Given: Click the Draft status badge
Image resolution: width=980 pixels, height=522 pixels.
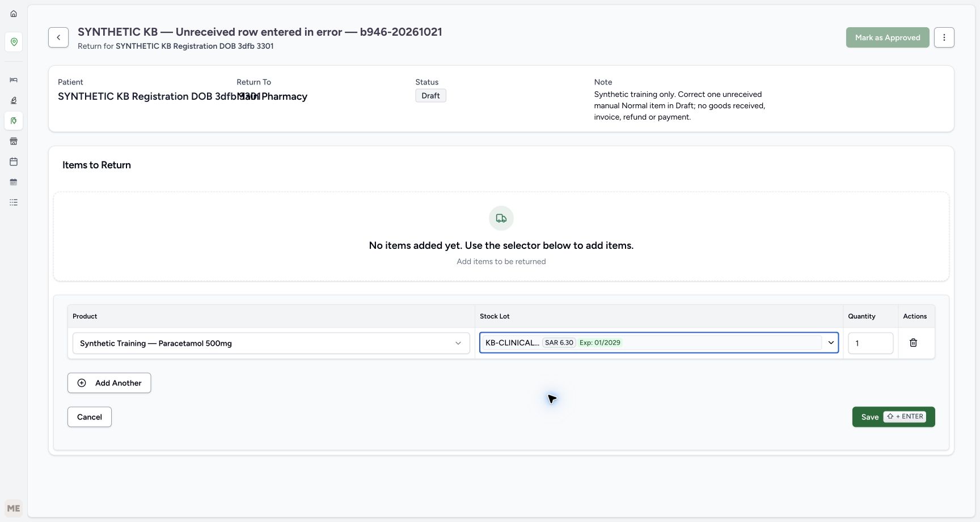Looking at the screenshot, I should pos(430,96).
